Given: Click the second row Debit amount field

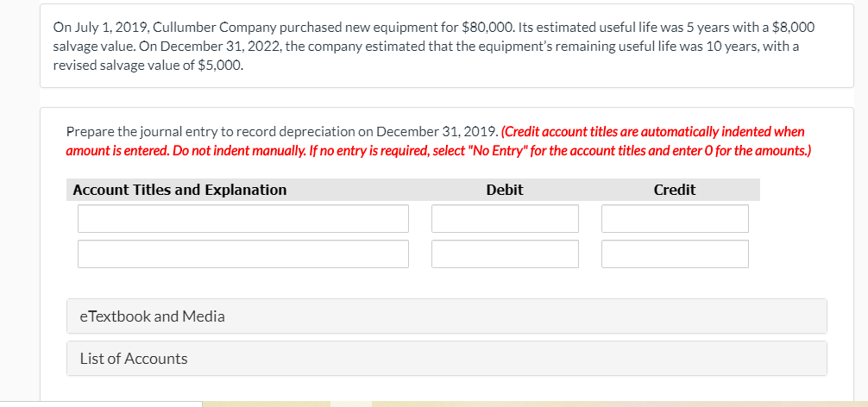Looking at the screenshot, I should click(505, 254).
